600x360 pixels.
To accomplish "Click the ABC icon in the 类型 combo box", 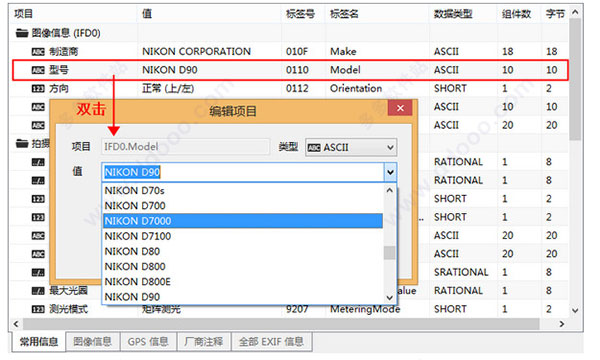I will tap(314, 148).
